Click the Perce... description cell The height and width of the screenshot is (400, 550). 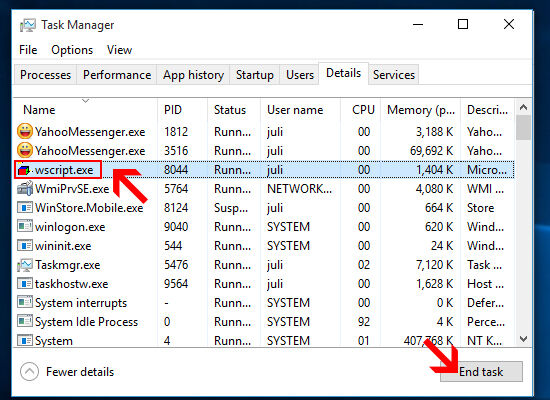coord(486,321)
